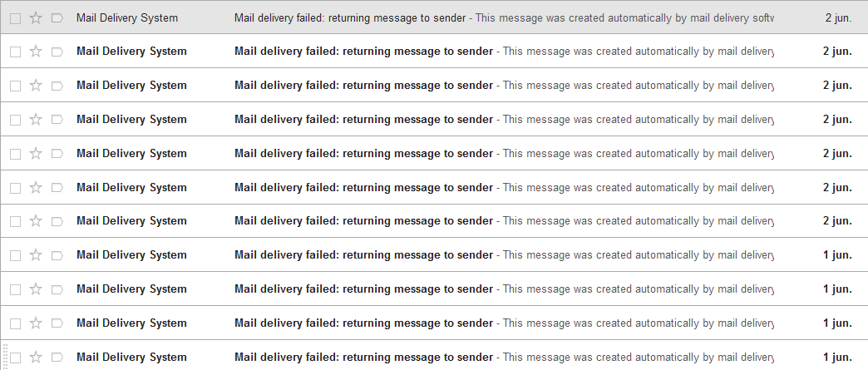868x370 pixels.
Task: Mark the top read email as important
Action: click(57, 17)
